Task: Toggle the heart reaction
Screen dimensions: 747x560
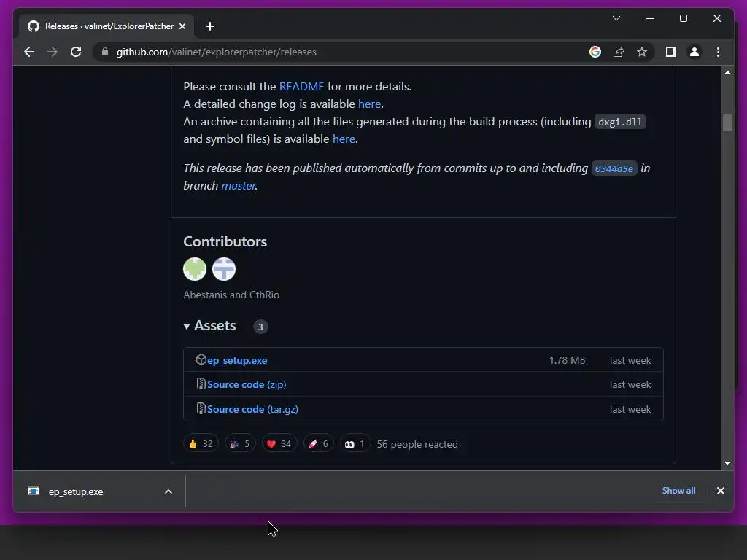Action: click(279, 444)
